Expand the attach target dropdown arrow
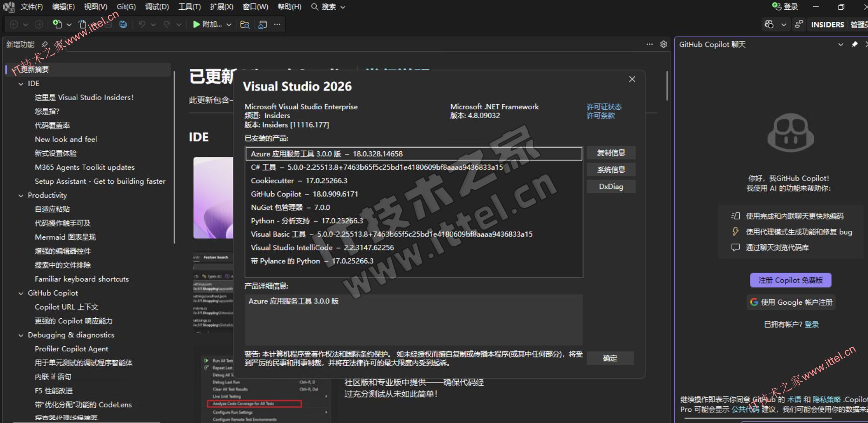Viewport: 868px width, 423px height. pyautogui.click(x=229, y=25)
